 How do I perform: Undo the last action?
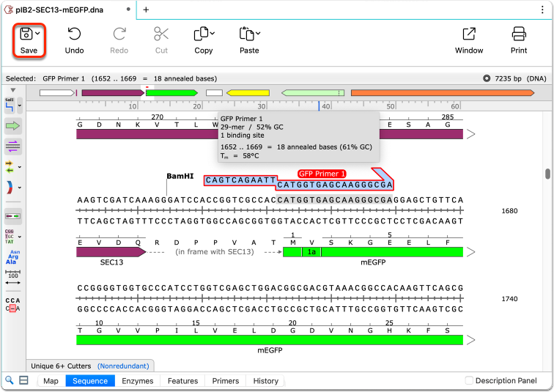point(74,40)
